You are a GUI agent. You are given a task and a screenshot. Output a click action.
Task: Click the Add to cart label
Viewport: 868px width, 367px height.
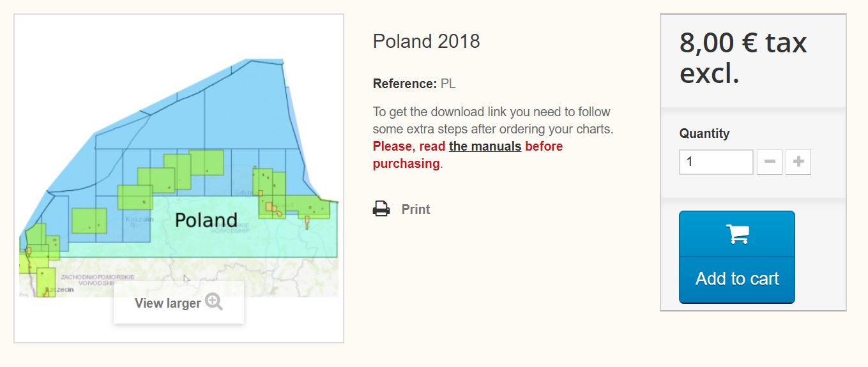[737, 279]
